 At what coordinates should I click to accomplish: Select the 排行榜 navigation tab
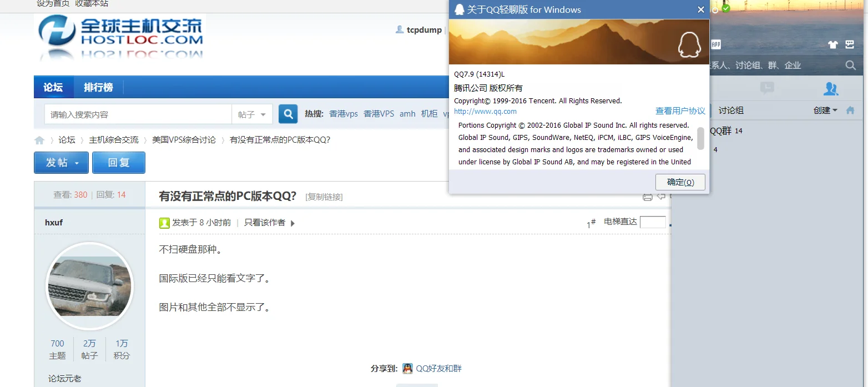98,87
